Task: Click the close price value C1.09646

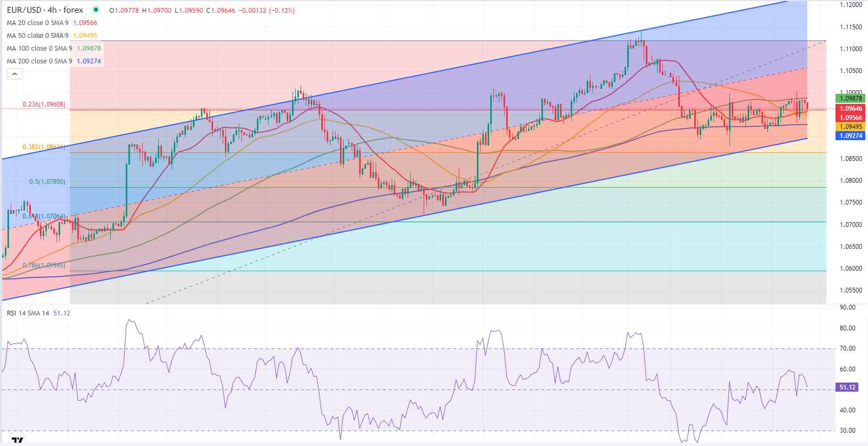Action: click(221, 11)
